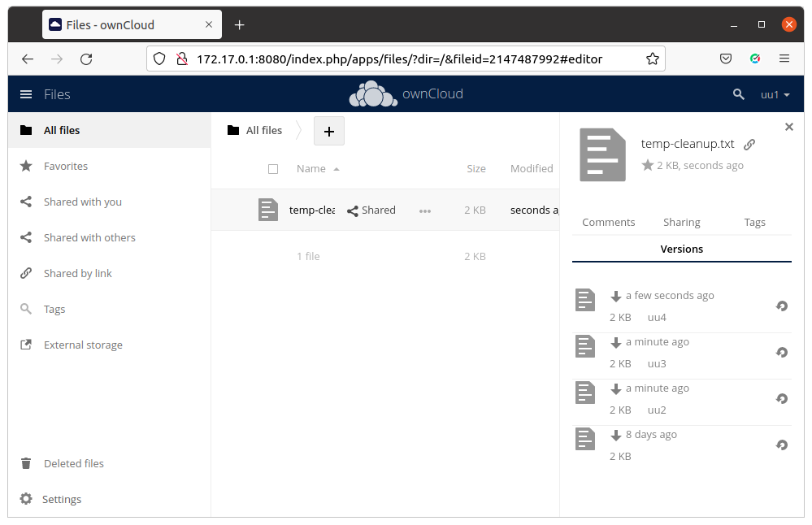This screenshot has width=812, height=525.
Task: Click 'a few seconds ago' version link
Action: pyautogui.click(x=670, y=295)
